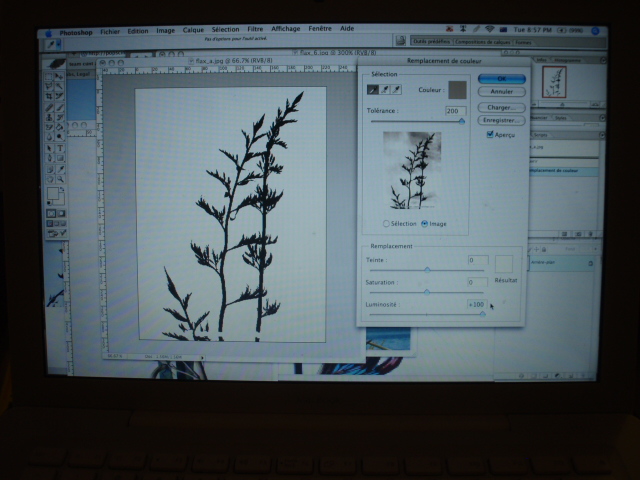Select the Hand tool
Viewport: 640px width, 480px height.
point(49,179)
